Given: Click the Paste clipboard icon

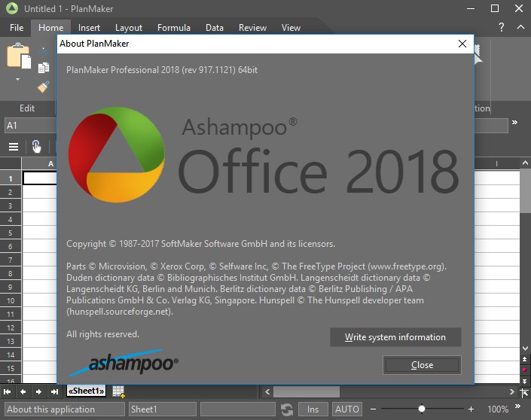Looking at the screenshot, I should click(x=19, y=56).
